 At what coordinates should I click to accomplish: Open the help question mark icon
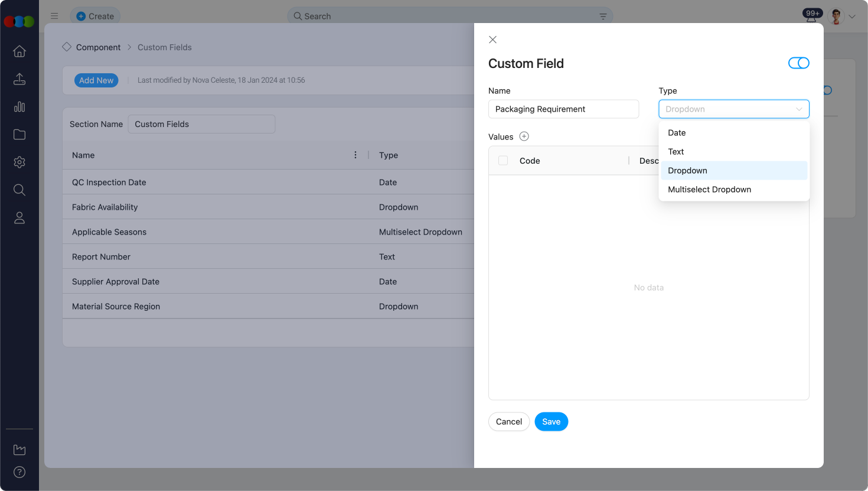click(x=19, y=472)
